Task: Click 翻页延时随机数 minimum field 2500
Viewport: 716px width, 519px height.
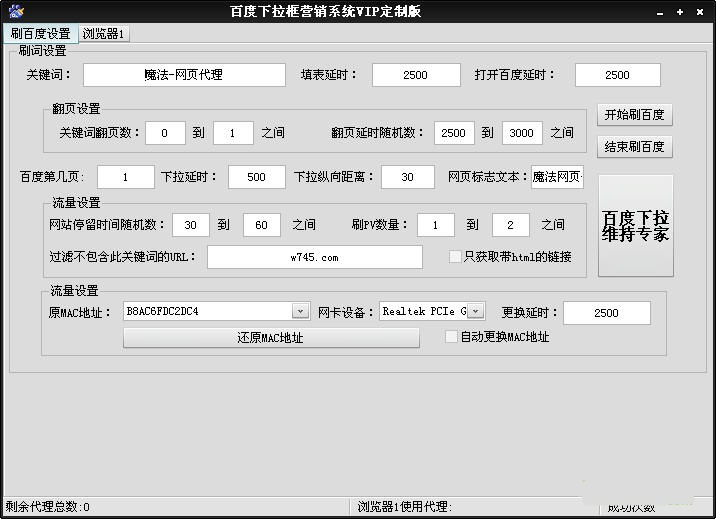Action: coord(454,133)
